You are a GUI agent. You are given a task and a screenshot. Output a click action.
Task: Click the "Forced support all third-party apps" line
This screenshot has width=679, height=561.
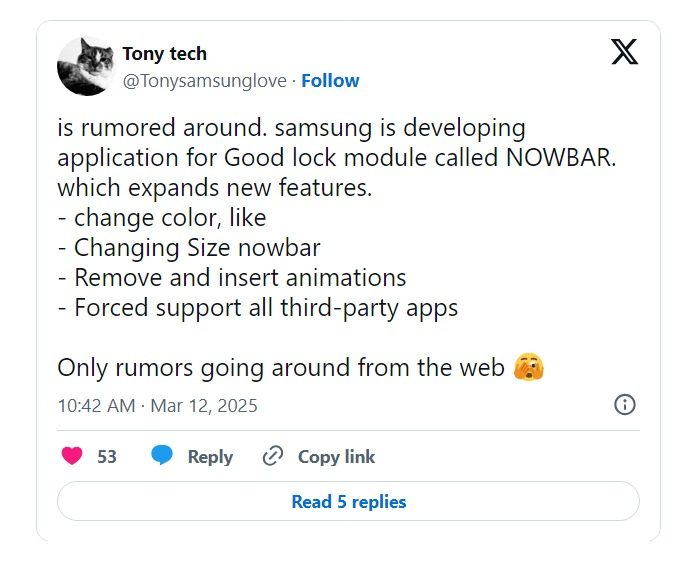tap(258, 307)
